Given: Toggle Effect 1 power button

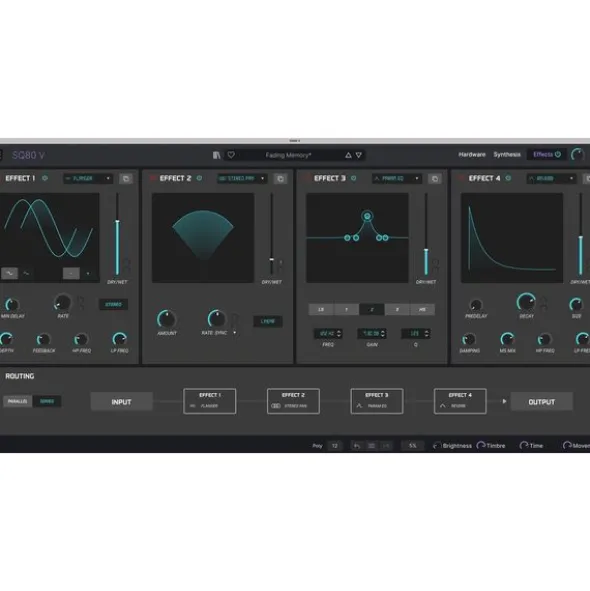Looking at the screenshot, I should click(x=45, y=178).
